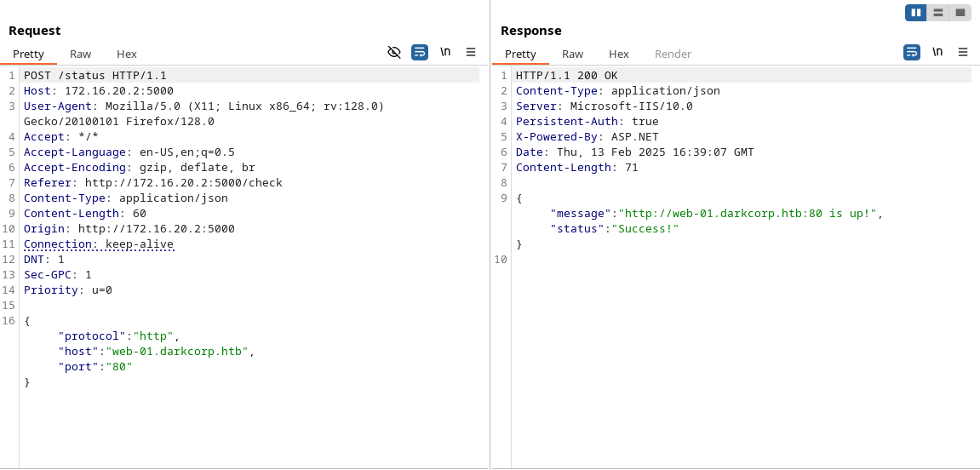Image resolution: width=980 pixels, height=470 pixels.
Task: Select the top-bottom split layout icon
Action: (x=937, y=13)
